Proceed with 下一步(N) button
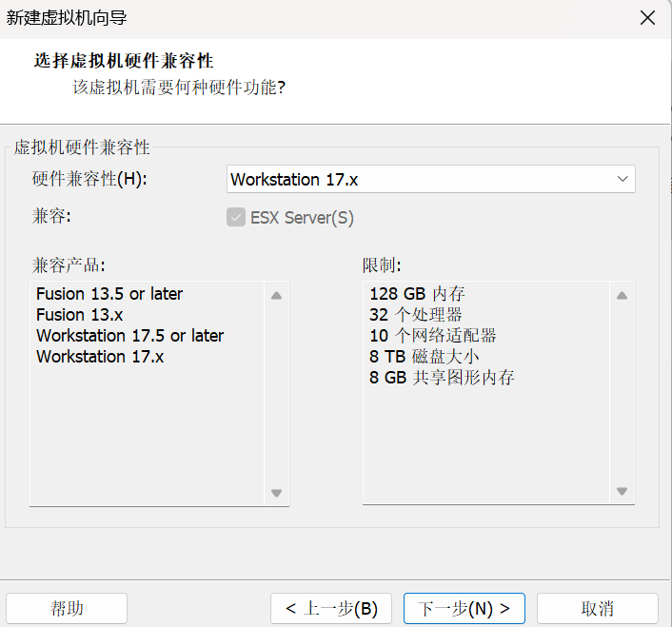 click(x=464, y=608)
